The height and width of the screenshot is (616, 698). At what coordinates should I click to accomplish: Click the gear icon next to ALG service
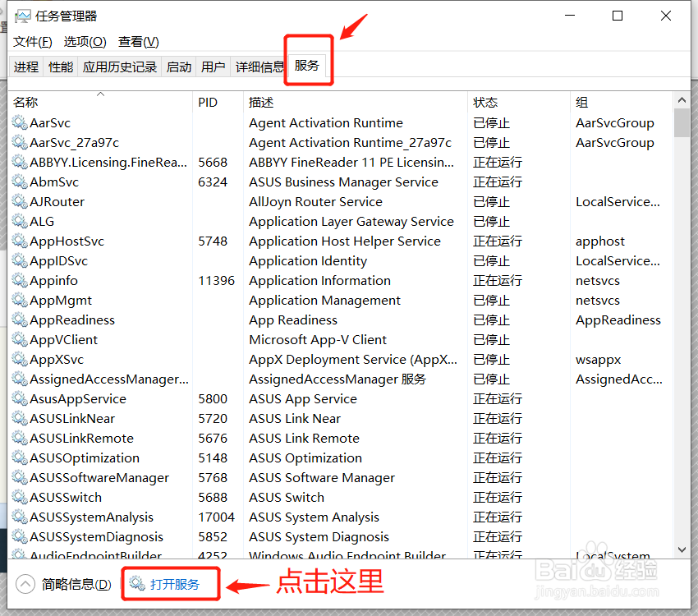(x=18, y=221)
